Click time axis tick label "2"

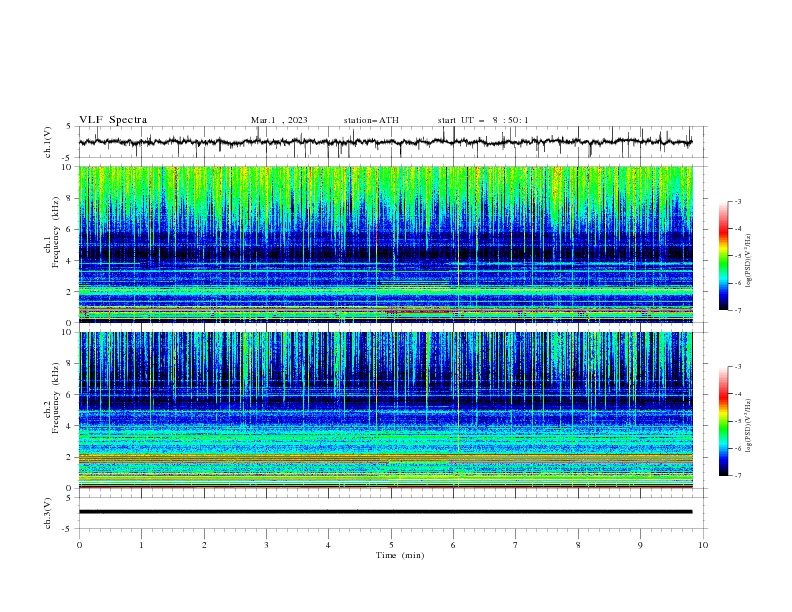[204, 545]
